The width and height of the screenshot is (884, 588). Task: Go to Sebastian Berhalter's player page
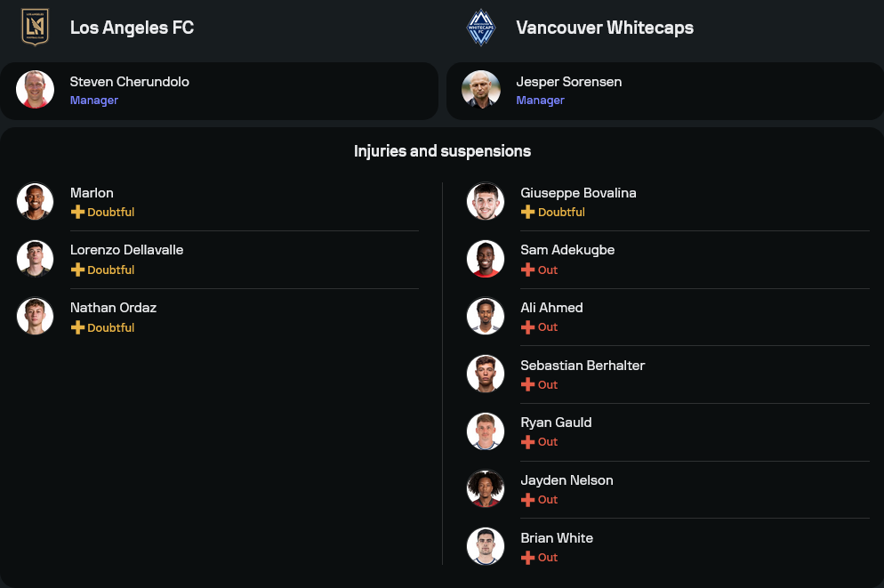click(x=583, y=366)
